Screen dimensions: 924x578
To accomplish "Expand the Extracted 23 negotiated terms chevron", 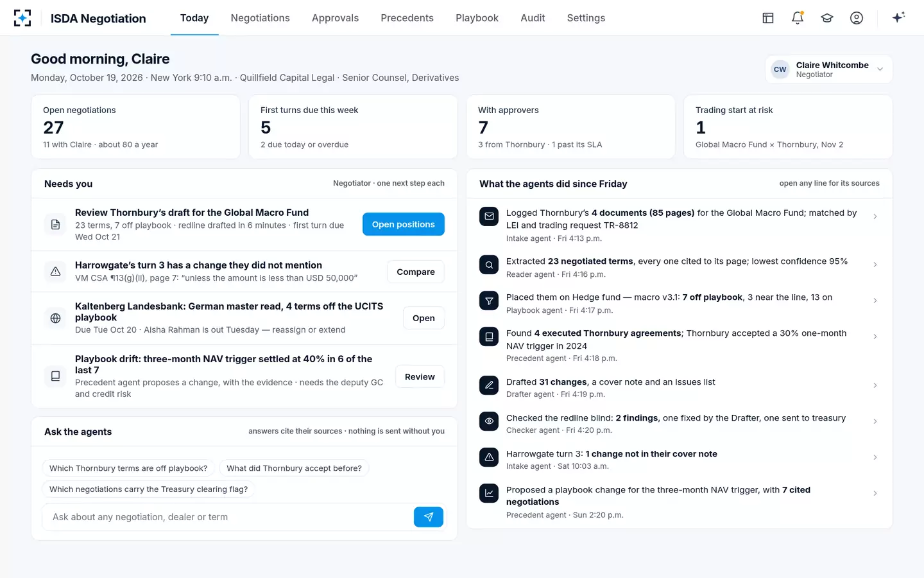I will (875, 265).
